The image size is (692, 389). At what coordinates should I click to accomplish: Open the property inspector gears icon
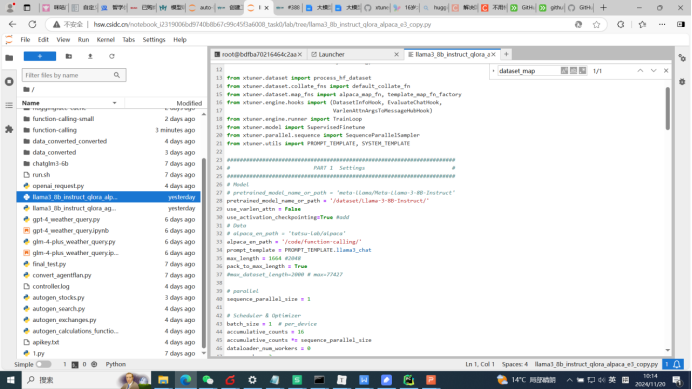[682, 58]
